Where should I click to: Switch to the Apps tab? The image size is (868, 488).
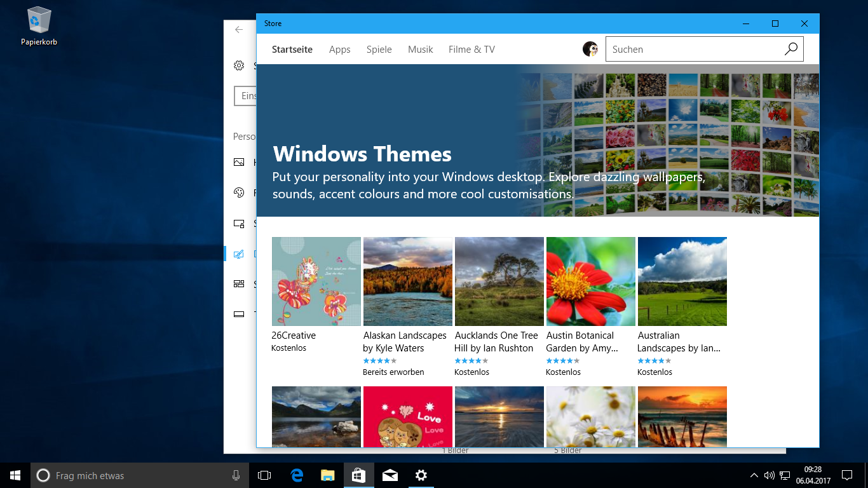click(x=339, y=50)
